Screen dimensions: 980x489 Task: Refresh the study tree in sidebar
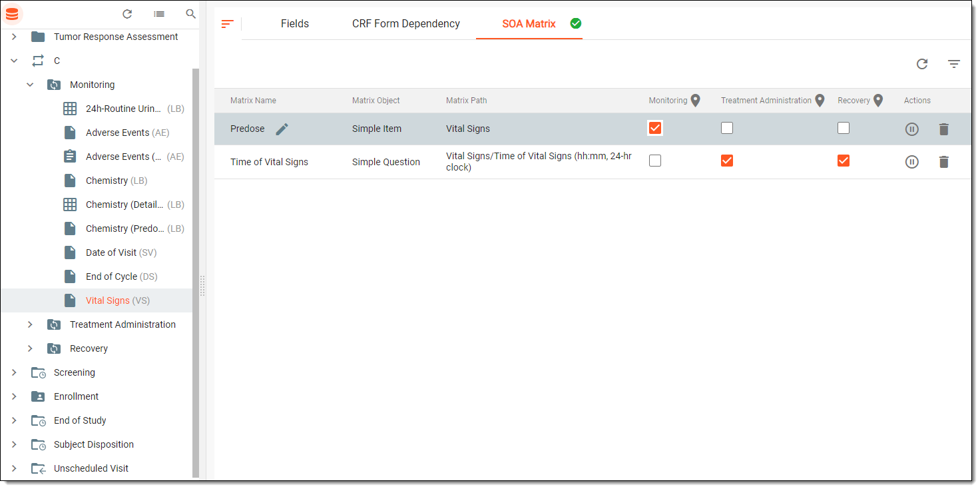coord(127,13)
